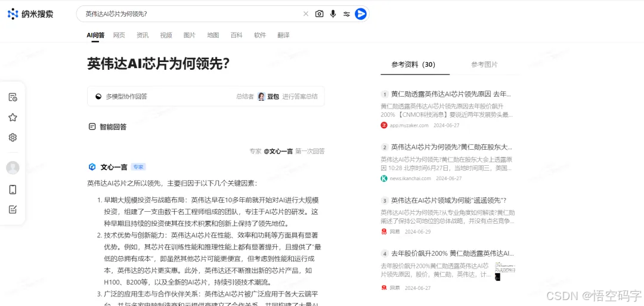Switch to 软件 tab
This screenshot has width=644, height=306.
click(x=260, y=35)
